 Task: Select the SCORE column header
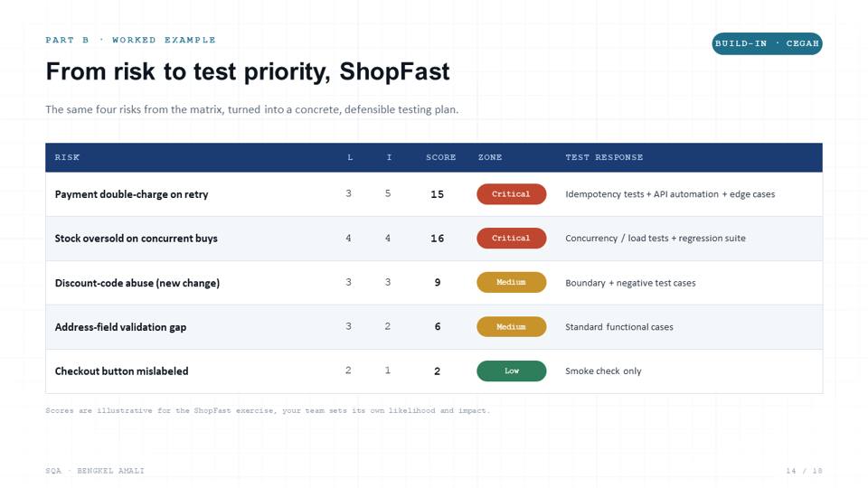[x=440, y=157]
